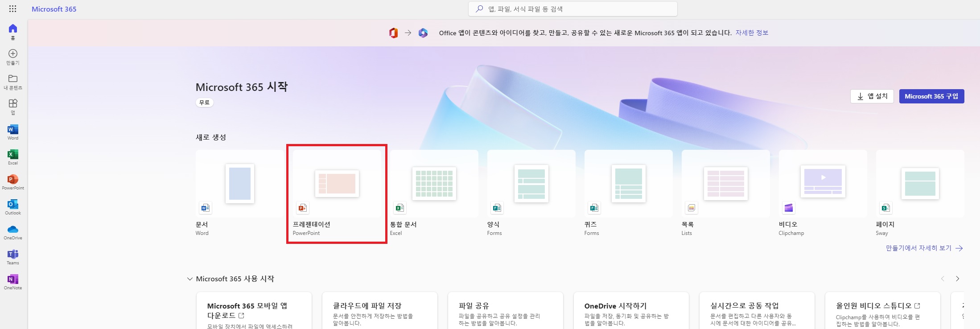Open OneDrive 시작하기 card
The height and width of the screenshot is (329, 980).
(x=631, y=311)
